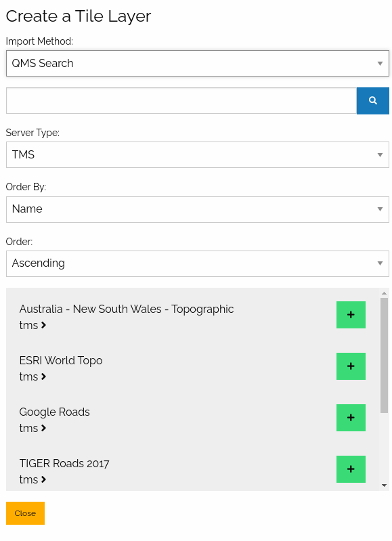Screen dimensions: 392x541
Task: Add the TIGER Roads 2017 layer
Action: (x=351, y=469)
